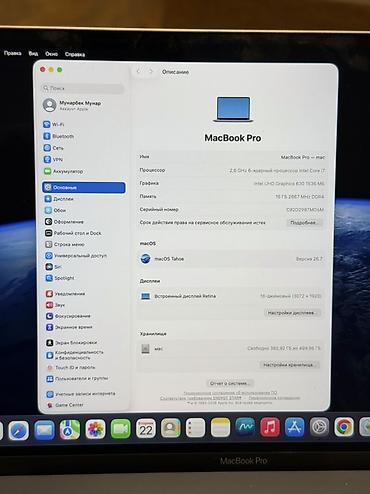Click the MacBook Pro laptop image
The height and width of the screenshot is (494, 370).
point(233,109)
